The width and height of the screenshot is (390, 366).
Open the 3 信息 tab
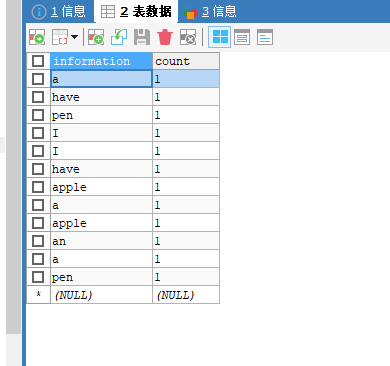pos(210,12)
